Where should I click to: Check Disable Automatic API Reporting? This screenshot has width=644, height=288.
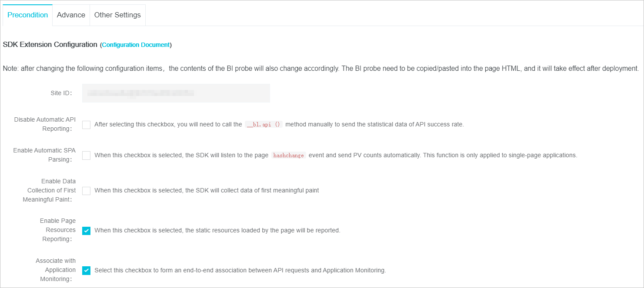coord(86,125)
